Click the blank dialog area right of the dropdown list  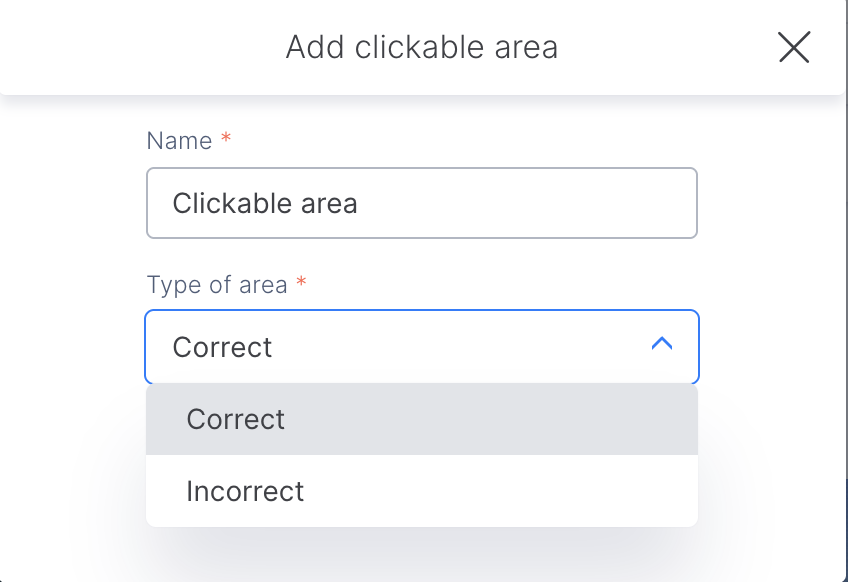[x=770, y=450]
